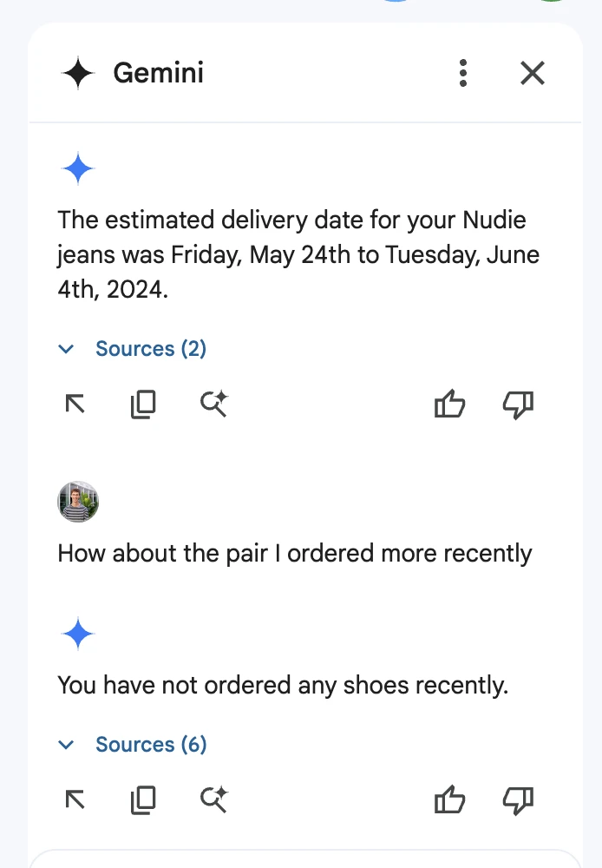Like the Nudie jeans delivery response
Screen dimensions: 602x868
[x=449, y=404]
